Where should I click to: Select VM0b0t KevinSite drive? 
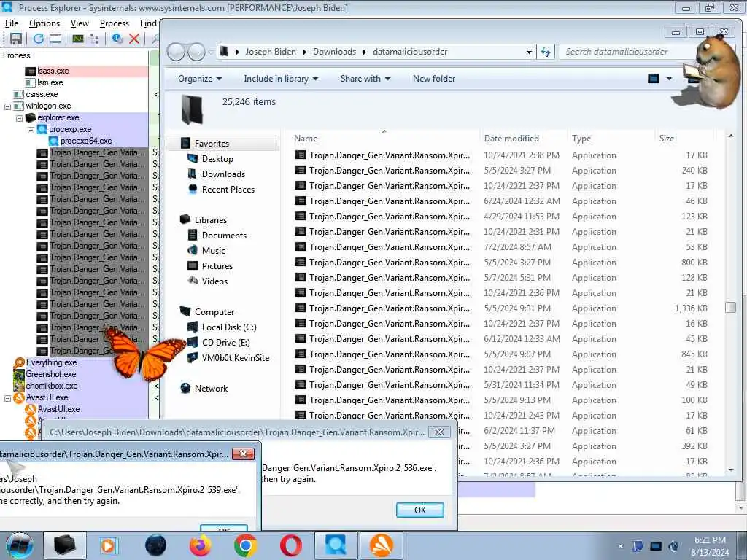(x=236, y=357)
